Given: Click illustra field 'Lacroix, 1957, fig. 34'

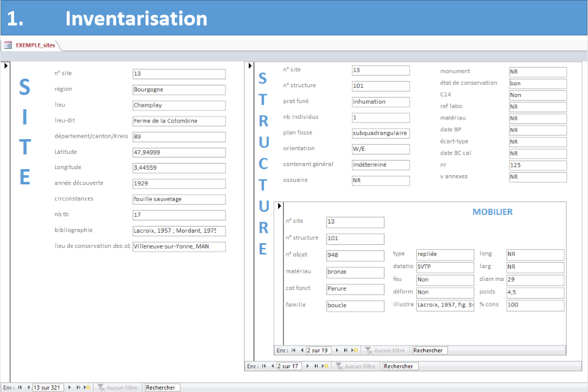Looking at the screenshot, I should tap(445, 305).
